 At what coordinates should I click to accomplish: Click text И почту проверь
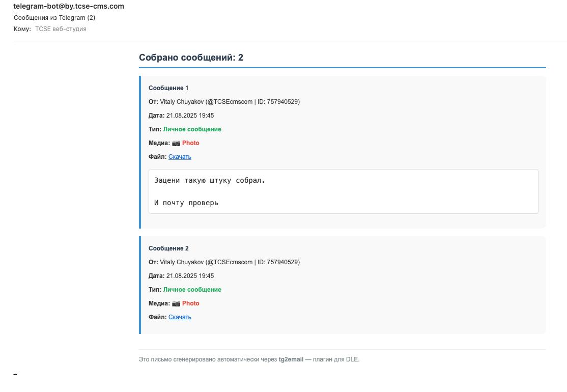(186, 203)
